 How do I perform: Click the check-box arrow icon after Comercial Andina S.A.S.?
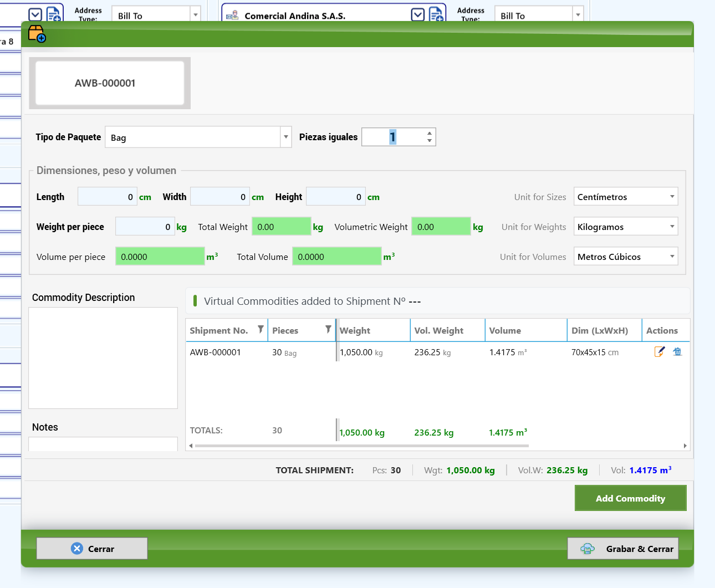pos(418,15)
